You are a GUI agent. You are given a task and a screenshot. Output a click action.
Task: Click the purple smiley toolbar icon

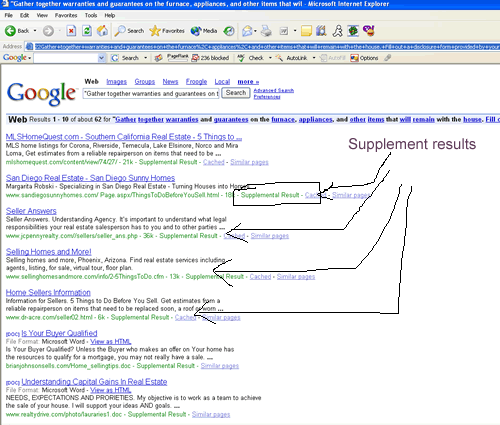(x=369, y=31)
